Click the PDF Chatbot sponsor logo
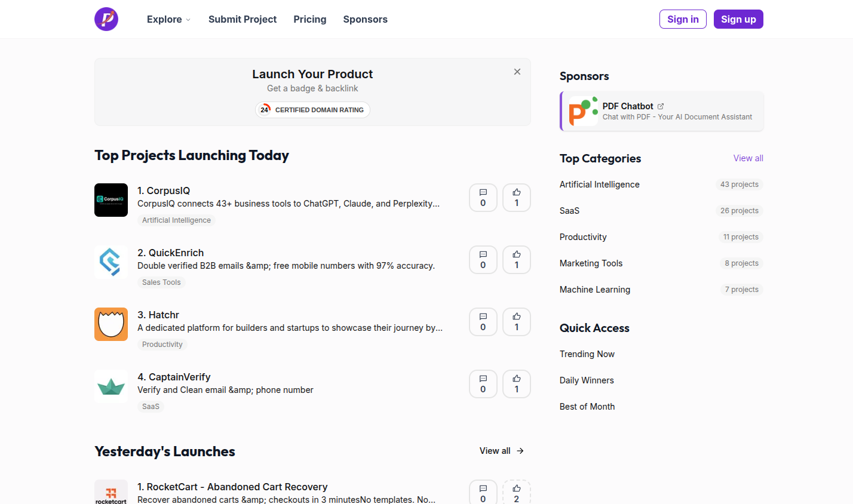Screen dimensions: 853x504 584,111
